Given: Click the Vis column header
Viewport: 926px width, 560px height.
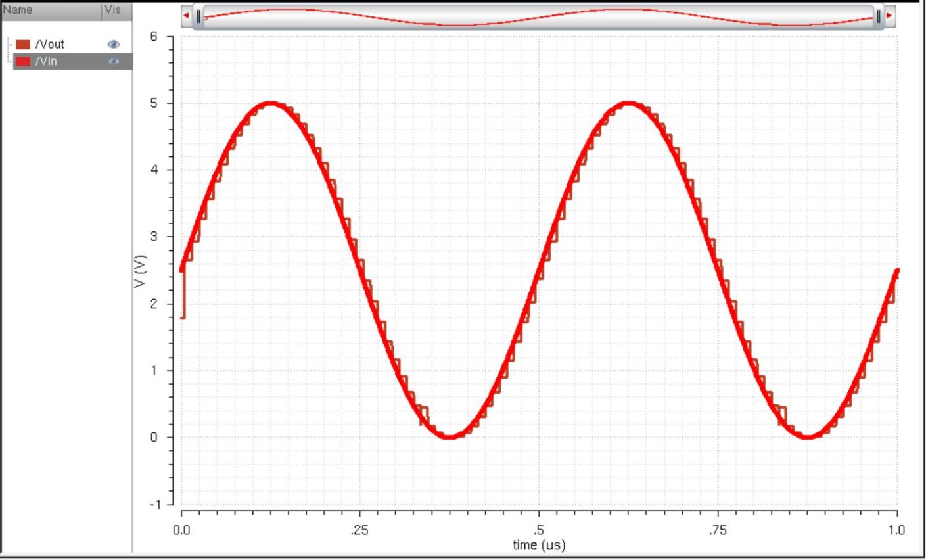Looking at the screenshot, I should pyautogui.click(x=116, y=11).
